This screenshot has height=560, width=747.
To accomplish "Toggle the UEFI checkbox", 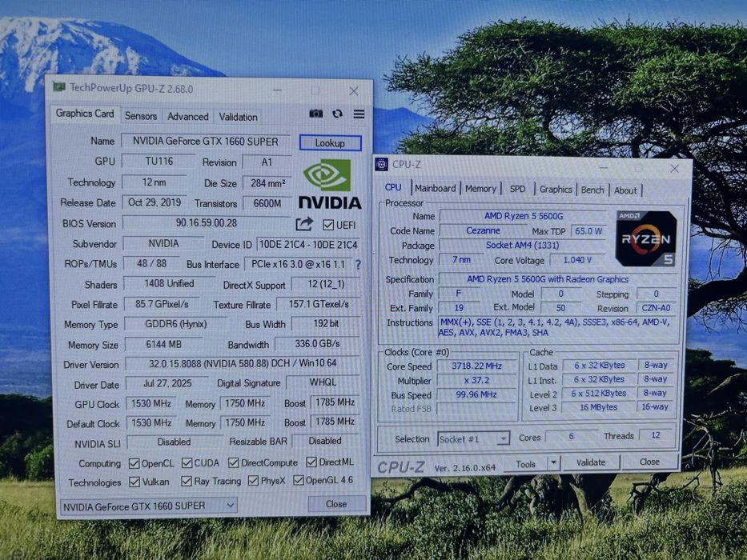I will pyautogui.click(x=328, y=225).
